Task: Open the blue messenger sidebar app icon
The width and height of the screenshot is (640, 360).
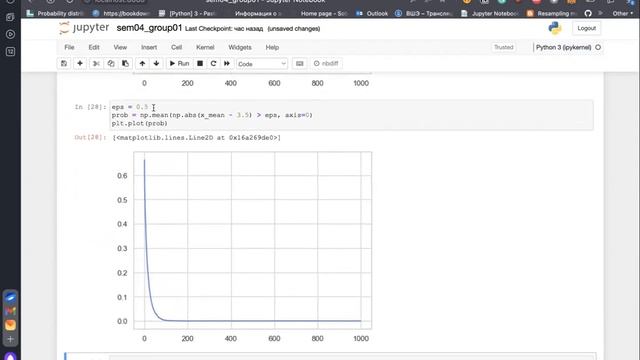Action: 11,297
